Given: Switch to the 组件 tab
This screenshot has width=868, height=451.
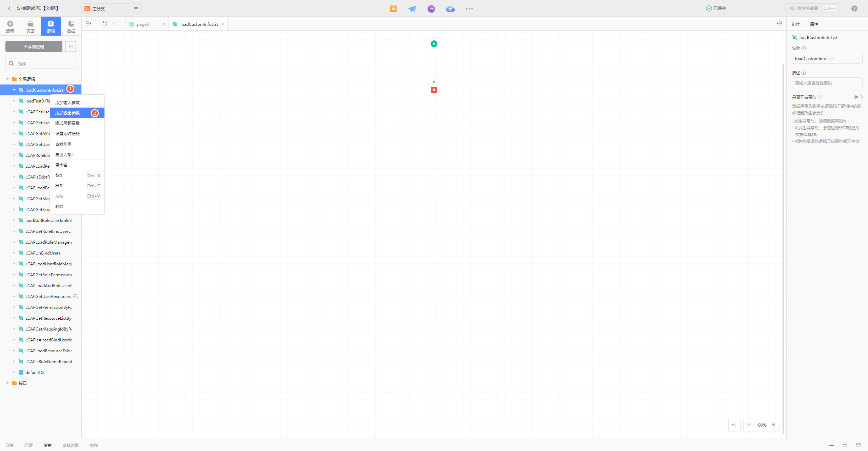Looking at the screenshot, I should tap(796, 24).
